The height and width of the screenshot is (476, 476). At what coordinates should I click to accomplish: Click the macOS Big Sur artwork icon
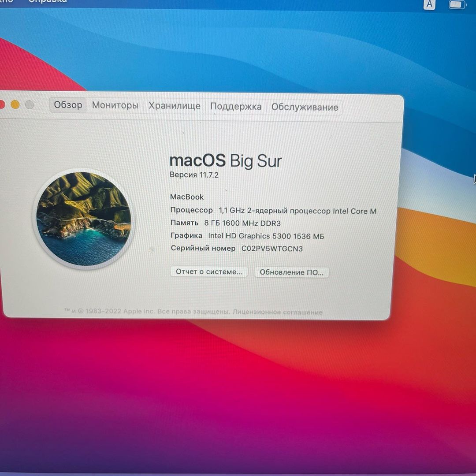(x=84, y=219)
